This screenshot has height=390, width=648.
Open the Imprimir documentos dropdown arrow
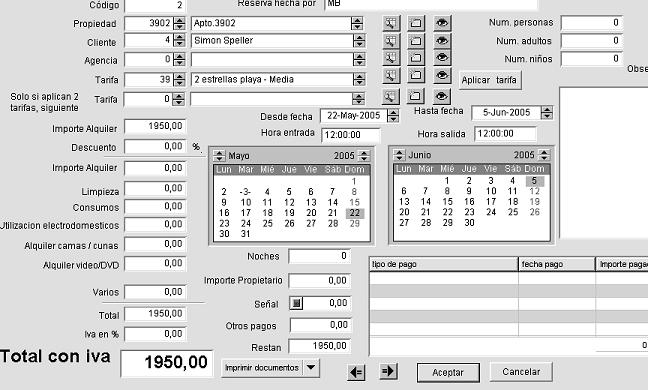click(311, 367)
